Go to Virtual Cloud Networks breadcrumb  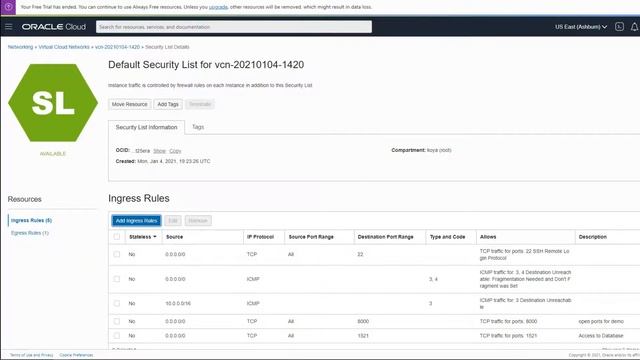(x=64, y=47)
